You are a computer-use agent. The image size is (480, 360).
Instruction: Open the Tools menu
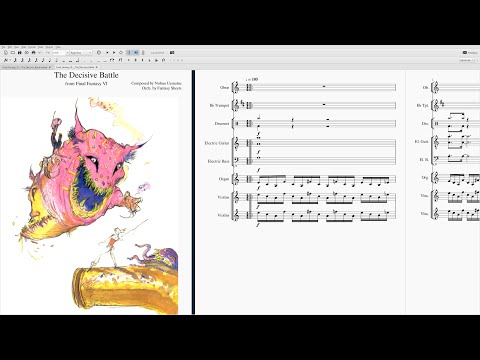[40, 47]
